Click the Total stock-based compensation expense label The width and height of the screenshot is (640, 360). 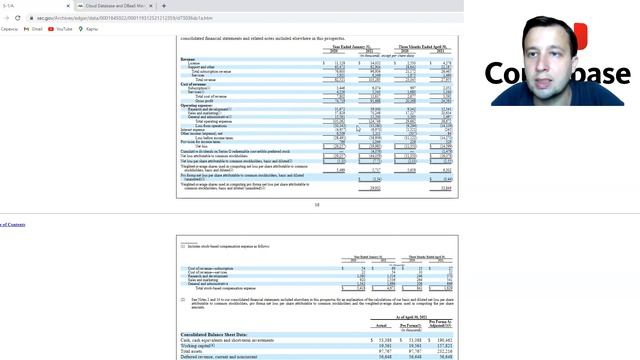(x=225, y=288)
